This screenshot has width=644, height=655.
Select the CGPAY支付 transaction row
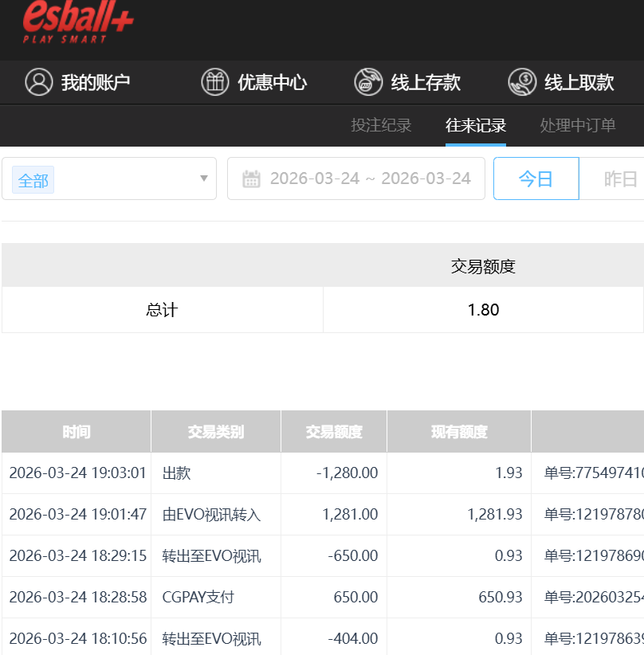point(198,598)
